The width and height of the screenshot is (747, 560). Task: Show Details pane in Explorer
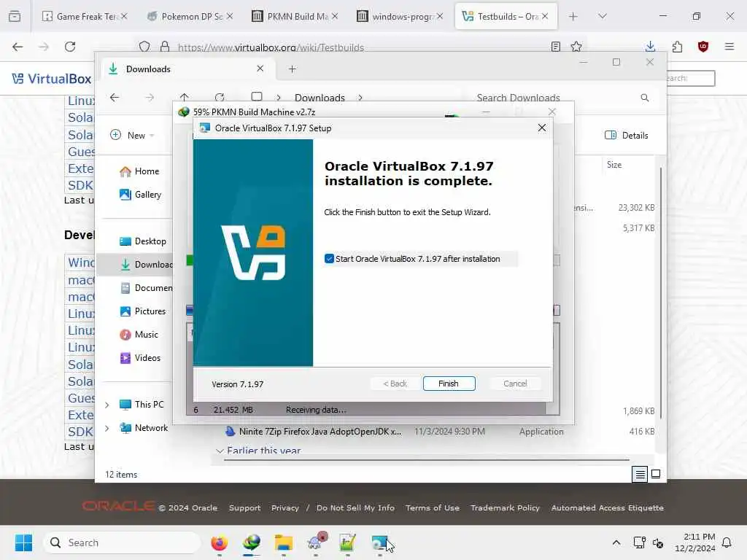point(626,135)
